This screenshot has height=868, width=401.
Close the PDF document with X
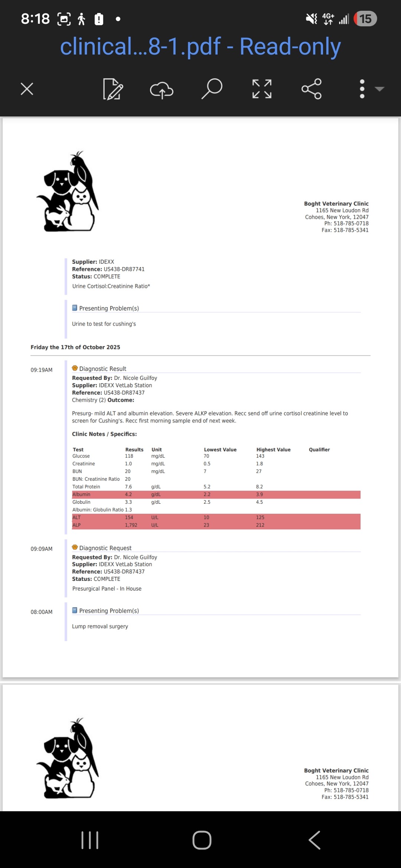point(27,89)
